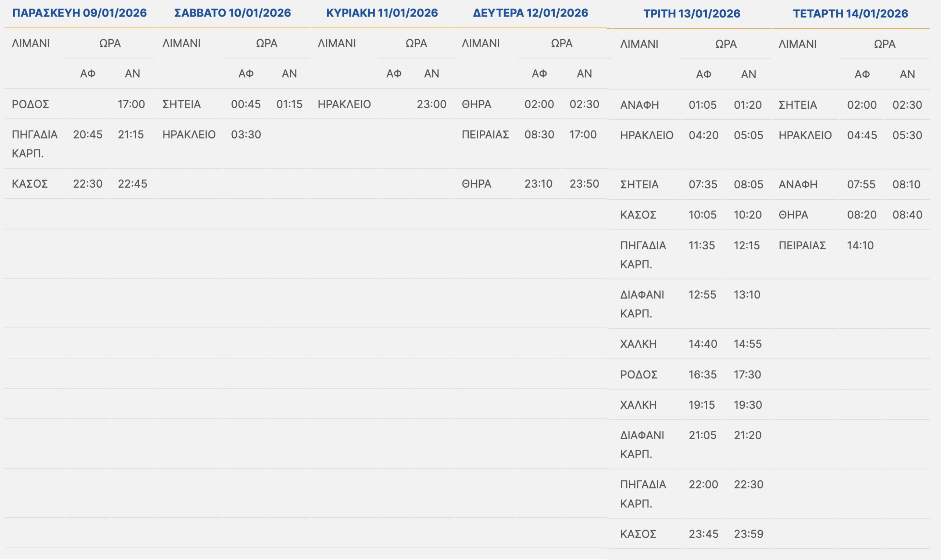Click the ΤΡΙΤΗ 13/01/2026 date title

click(691, 14)
